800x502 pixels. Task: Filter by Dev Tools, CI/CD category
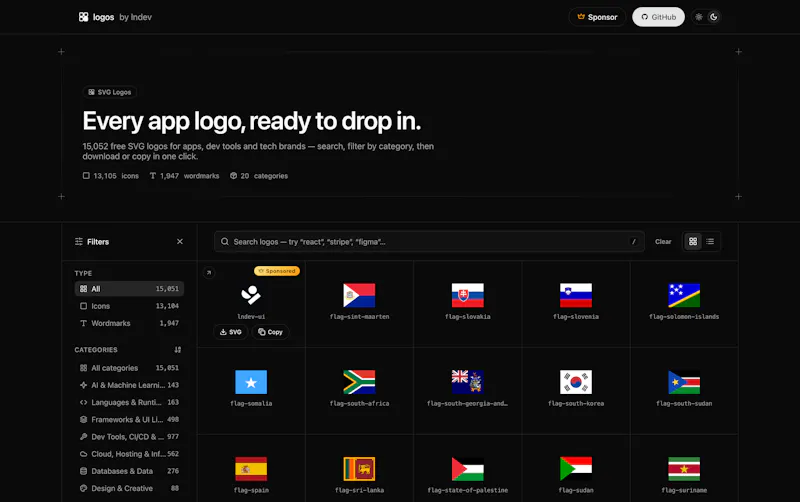129,437
